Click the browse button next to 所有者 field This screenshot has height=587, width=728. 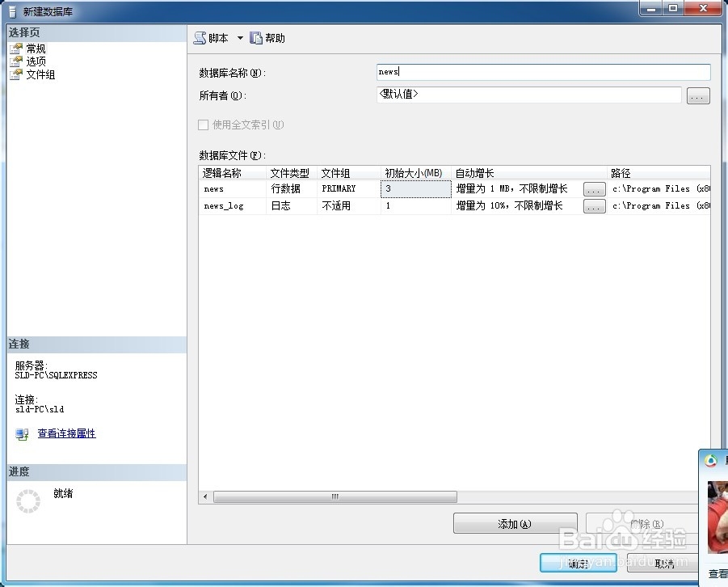pos(698,95)
